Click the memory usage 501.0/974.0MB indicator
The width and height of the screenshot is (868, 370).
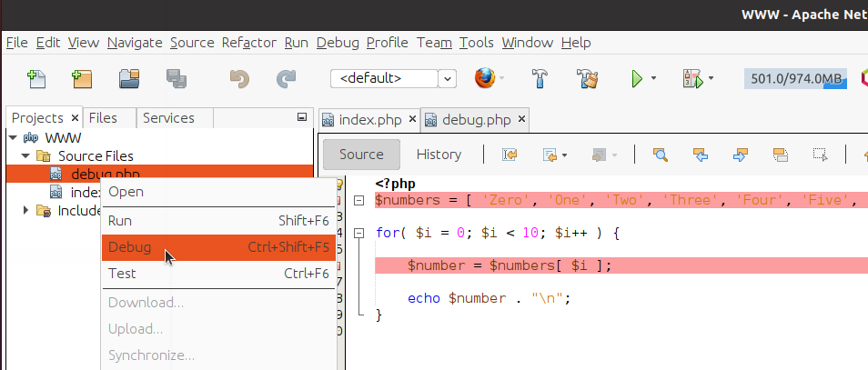coord(795,78)
